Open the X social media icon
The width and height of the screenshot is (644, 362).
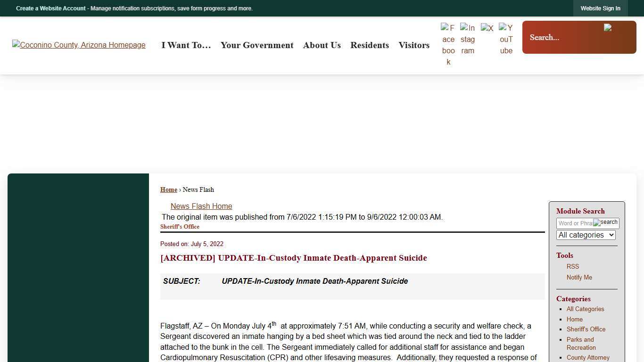(x=487, y=29)
